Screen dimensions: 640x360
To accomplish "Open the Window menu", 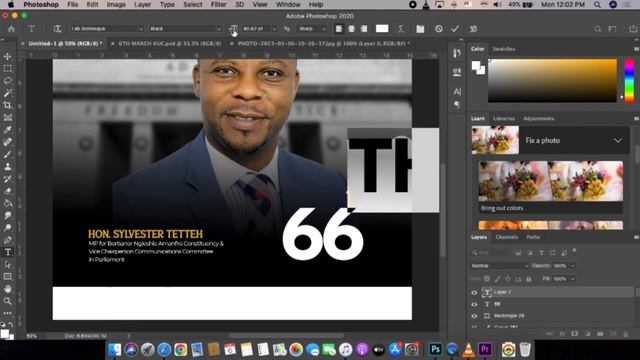I will coord(288,4).
